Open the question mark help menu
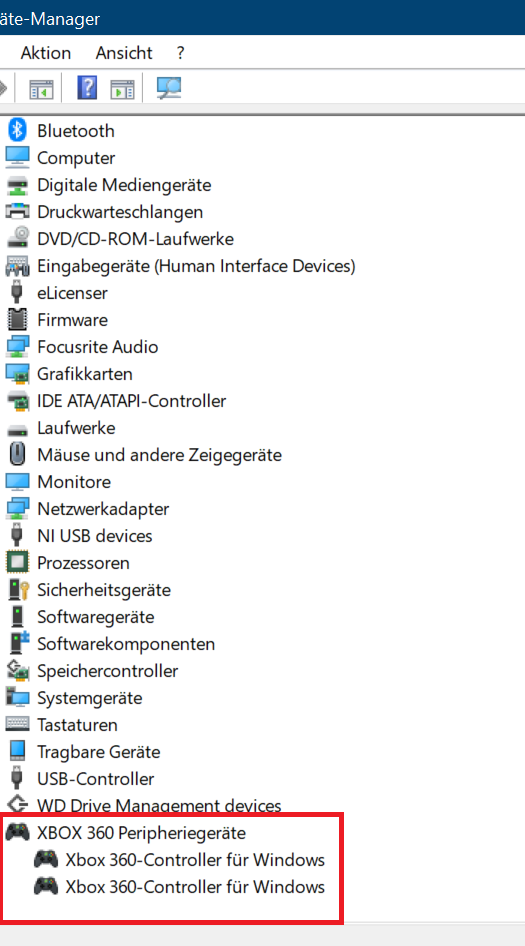 (180, 53)
